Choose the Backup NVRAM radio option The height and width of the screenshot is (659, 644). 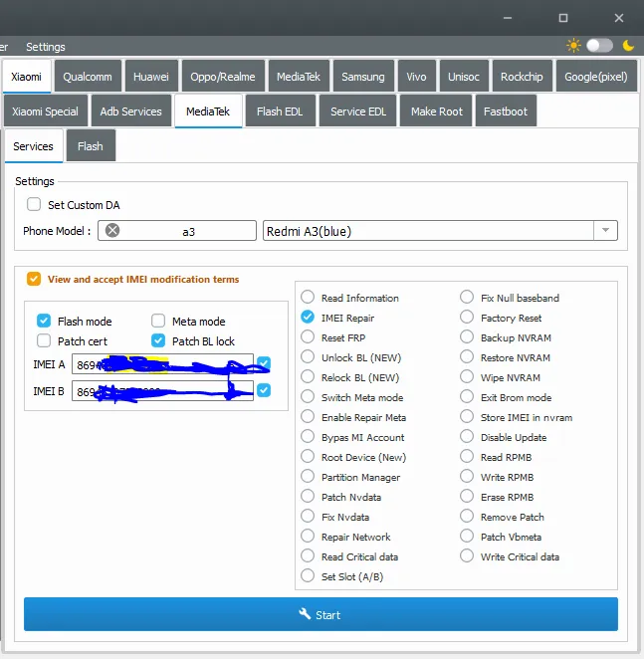tap(467, 337)
